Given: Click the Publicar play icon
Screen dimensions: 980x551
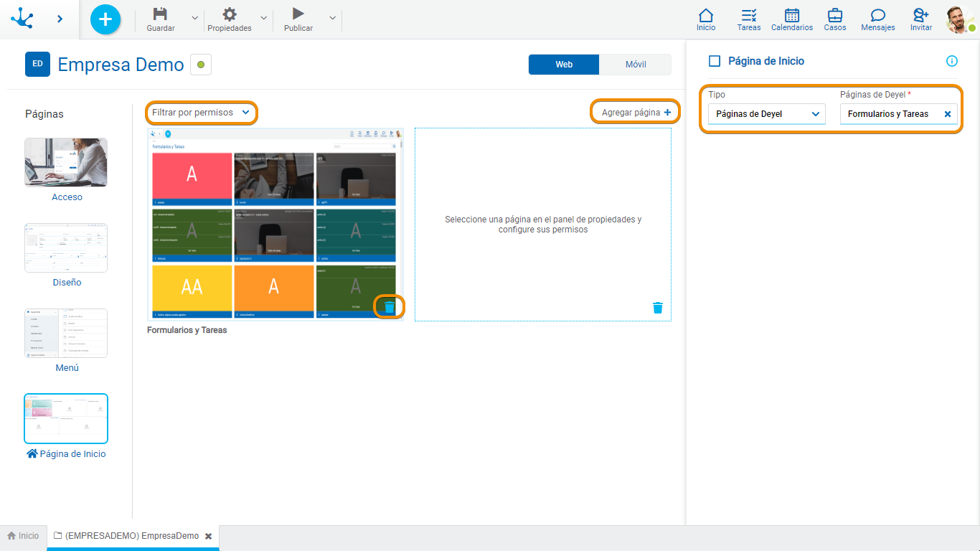Looking at the screenshot, I should tap(298, 14).
